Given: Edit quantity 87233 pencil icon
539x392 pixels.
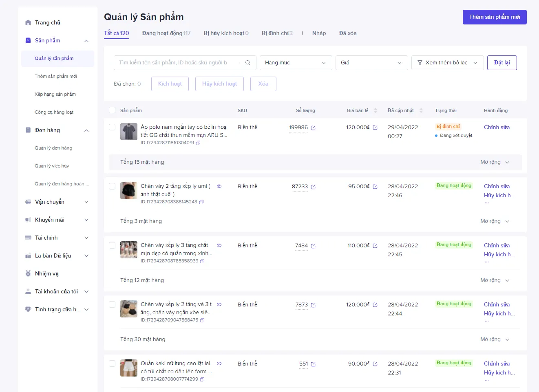Looking at the screenshot, I should click(313, 187).
